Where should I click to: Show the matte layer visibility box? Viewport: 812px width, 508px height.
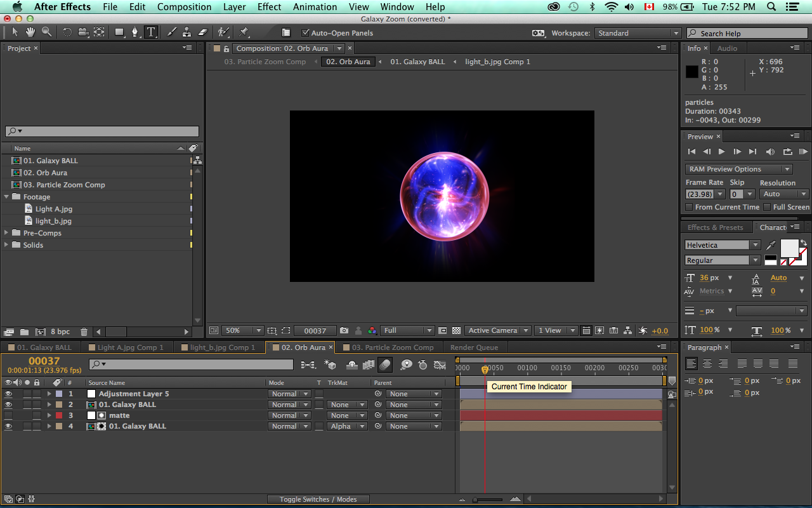tap(8, 415)
